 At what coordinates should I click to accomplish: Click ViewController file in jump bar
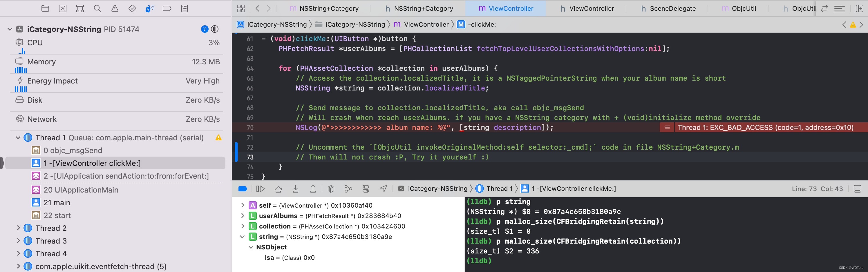[x=421, y=25]
